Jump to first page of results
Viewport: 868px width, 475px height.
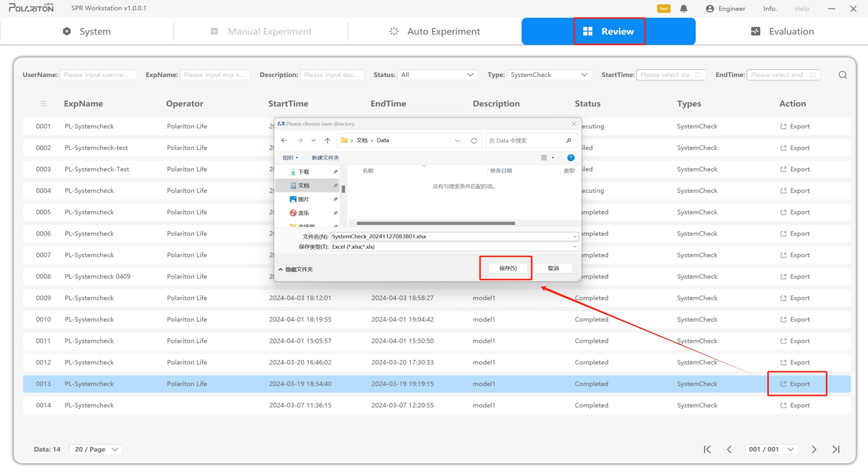pos(707,449)
